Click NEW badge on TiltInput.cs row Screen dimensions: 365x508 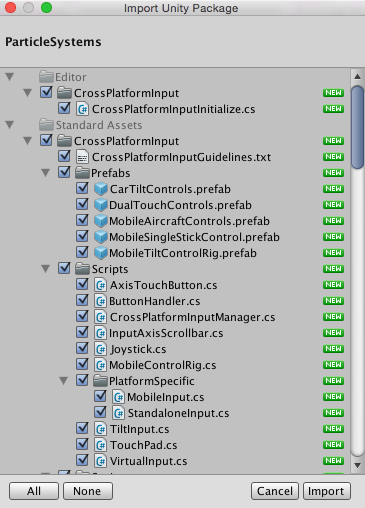[x=333, y=429]
